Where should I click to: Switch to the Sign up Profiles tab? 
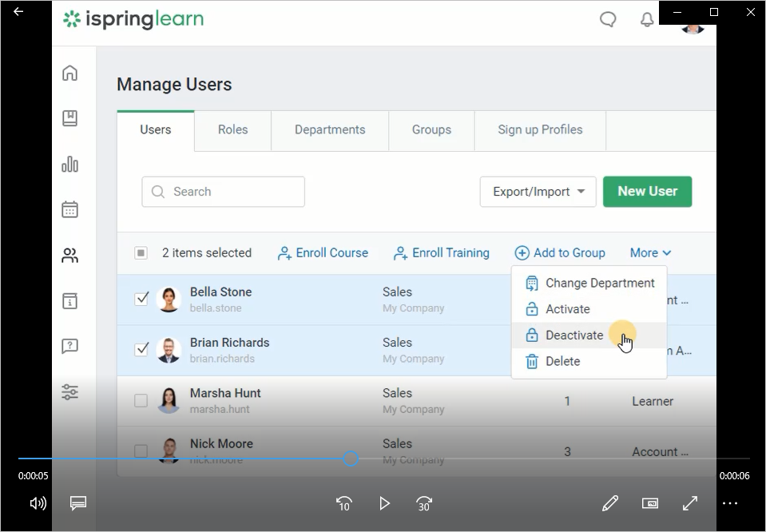tap(540, 130)
